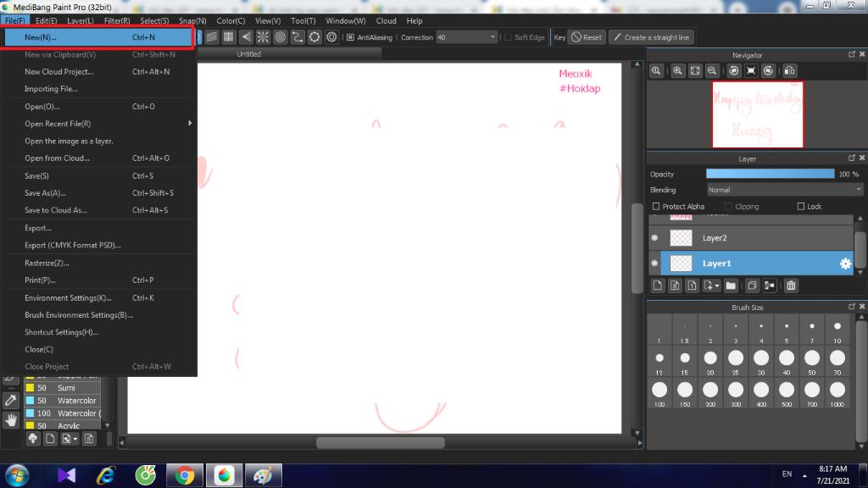Click the Navigator canvas thumbnail
The width and height of the screenshot is (868, 488).
tap(757, 114)
